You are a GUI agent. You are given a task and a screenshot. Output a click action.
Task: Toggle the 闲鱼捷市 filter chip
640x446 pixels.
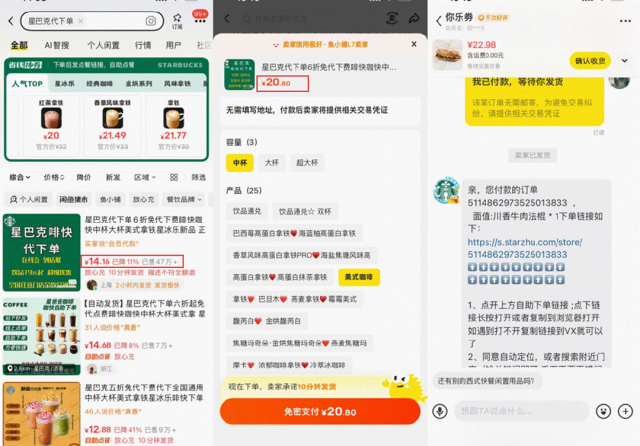tap(73, 199)
